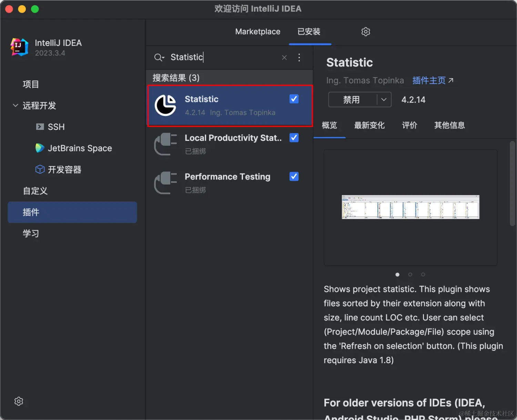The width and height of the screenshot is (517, 420).
Task: Switch to the Marketplace tab
Action: [258, 32]
